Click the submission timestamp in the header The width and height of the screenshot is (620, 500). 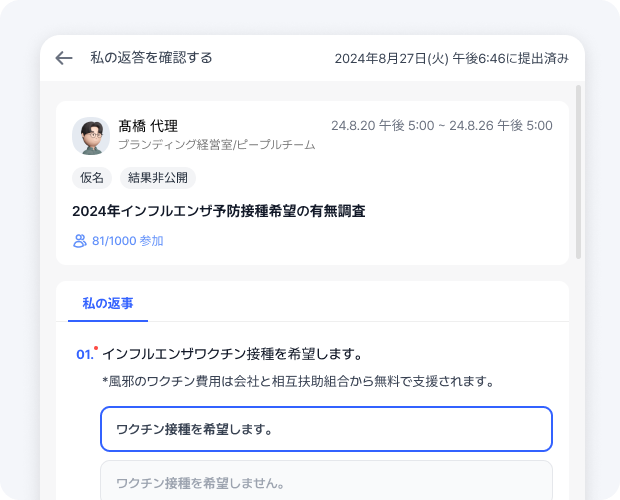coord(451,58)
